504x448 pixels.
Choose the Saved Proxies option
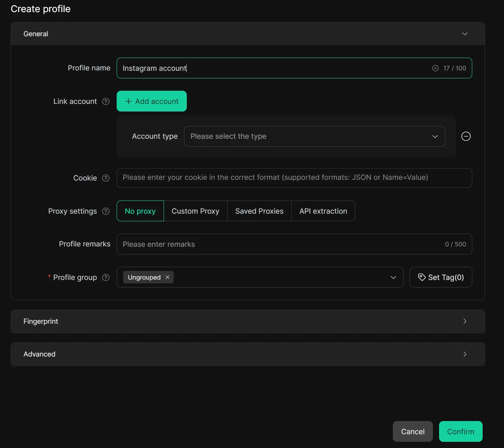(259, 211)
